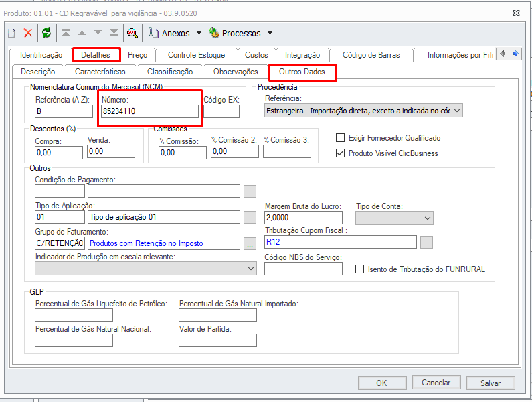Open the Código de Barras tab
This screenshot has height=402, width=532.
(x=371, y=55)
